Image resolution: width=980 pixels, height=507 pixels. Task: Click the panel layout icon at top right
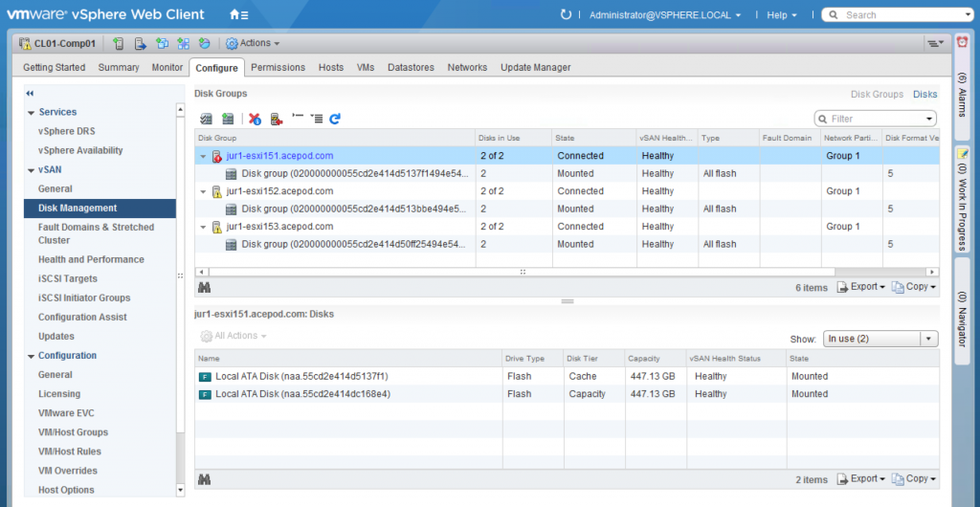click(x=935, y=43)
